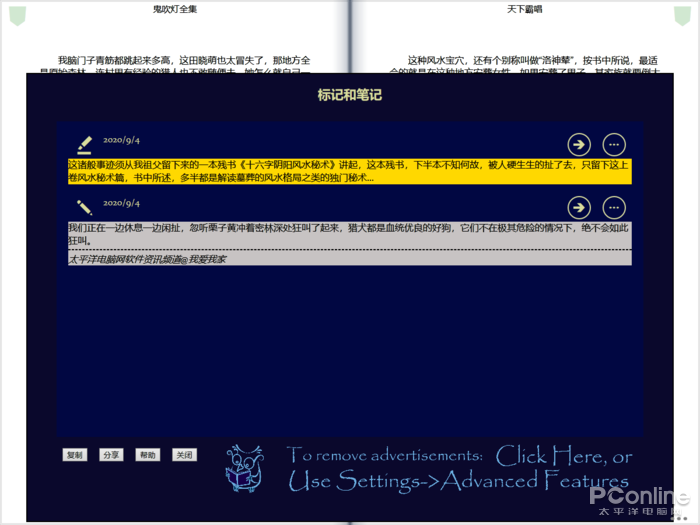Open more options for the yellow highlight entry
This screenshot has height=525, width=700.
pyautogui.click(x=614, y=145)
